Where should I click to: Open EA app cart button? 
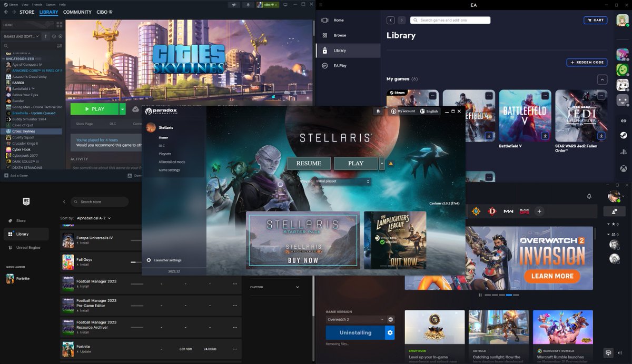(595, 20)
